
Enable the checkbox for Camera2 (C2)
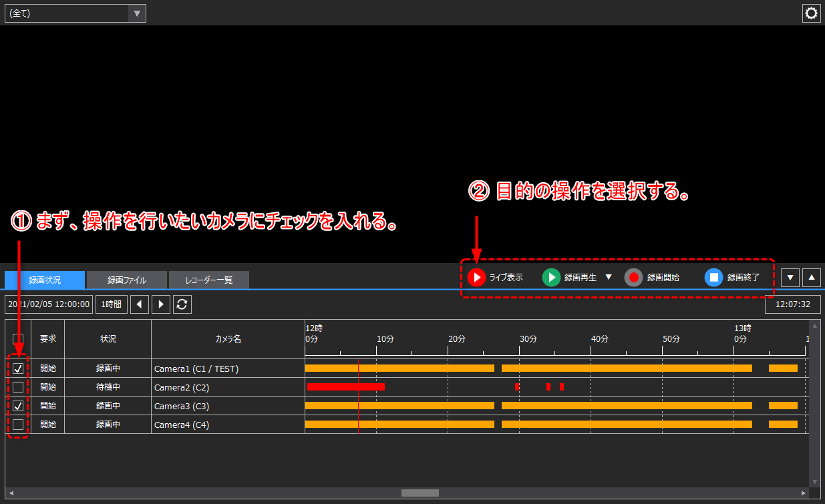[x=18, y=387]
